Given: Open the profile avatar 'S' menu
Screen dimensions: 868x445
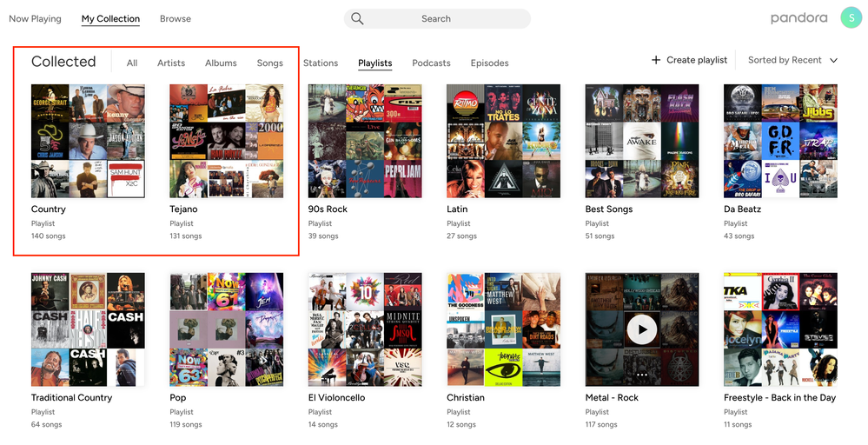Looking at the screenshot, I should tap(851, 17).
